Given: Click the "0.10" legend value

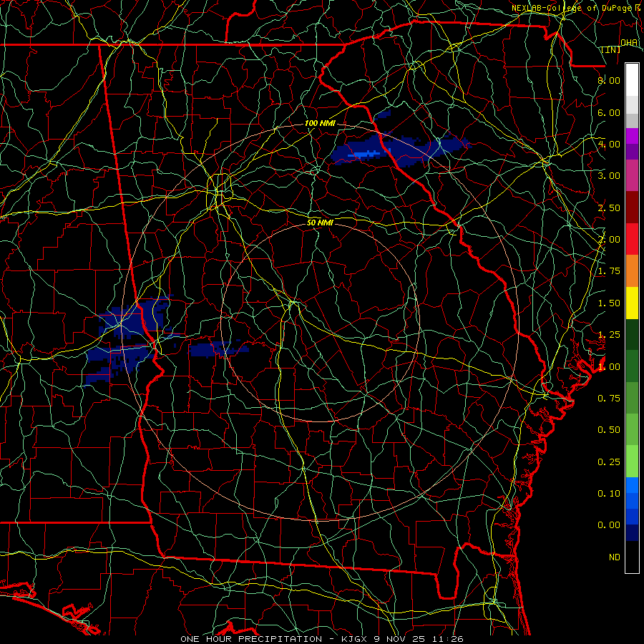Looking at the screenshot, I should click(609, 494).
